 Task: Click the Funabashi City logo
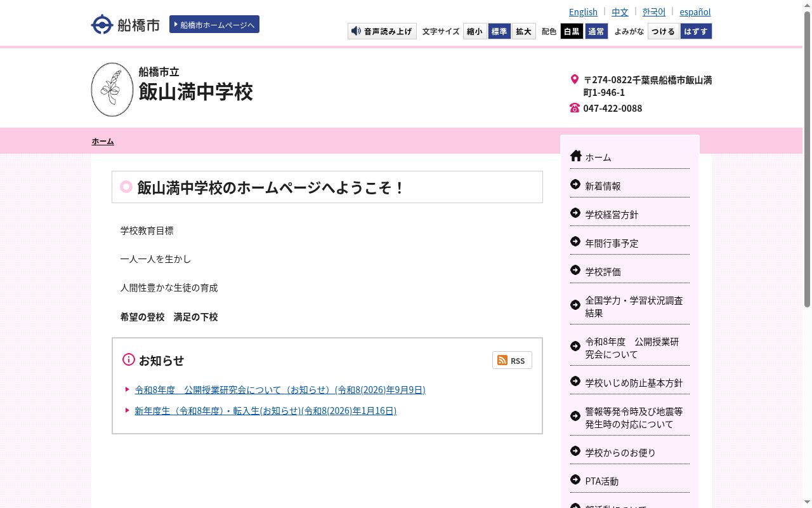pos(125,25)
